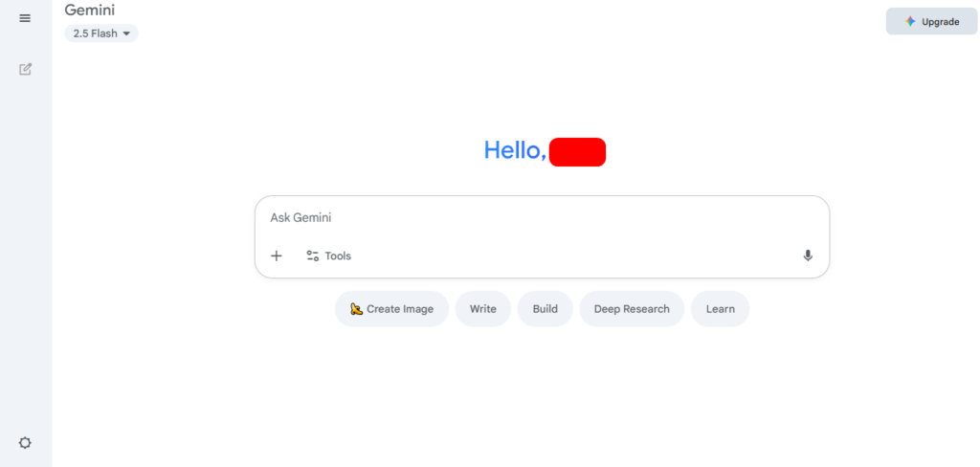This screenshot has height=467, width=980.
Task: Start a new chat with the pencil icon
Action: point(26,69)
